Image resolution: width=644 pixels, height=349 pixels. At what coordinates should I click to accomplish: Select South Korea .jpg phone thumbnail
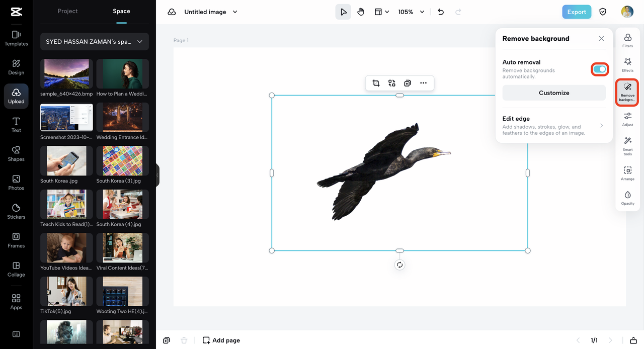(x=66, y=161)
